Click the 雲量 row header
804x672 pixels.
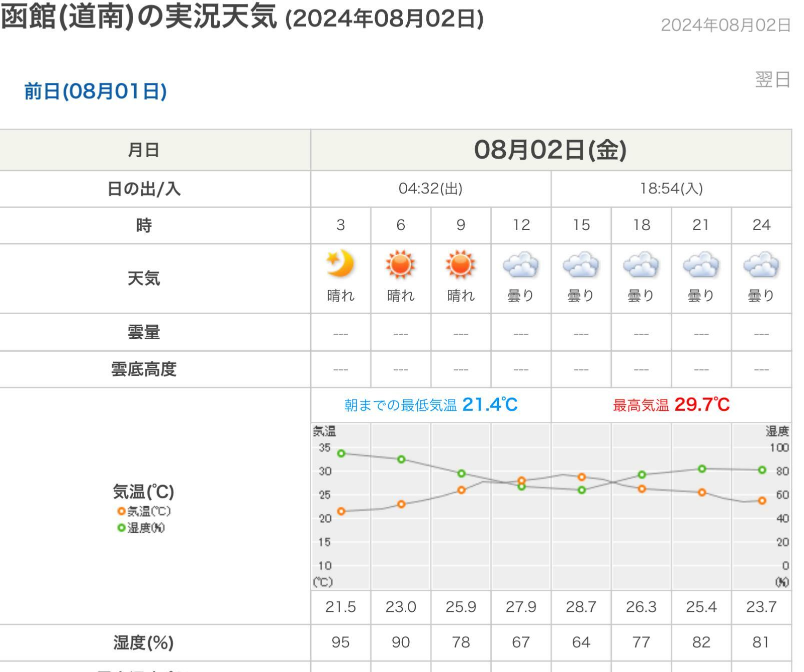[144, 332]
